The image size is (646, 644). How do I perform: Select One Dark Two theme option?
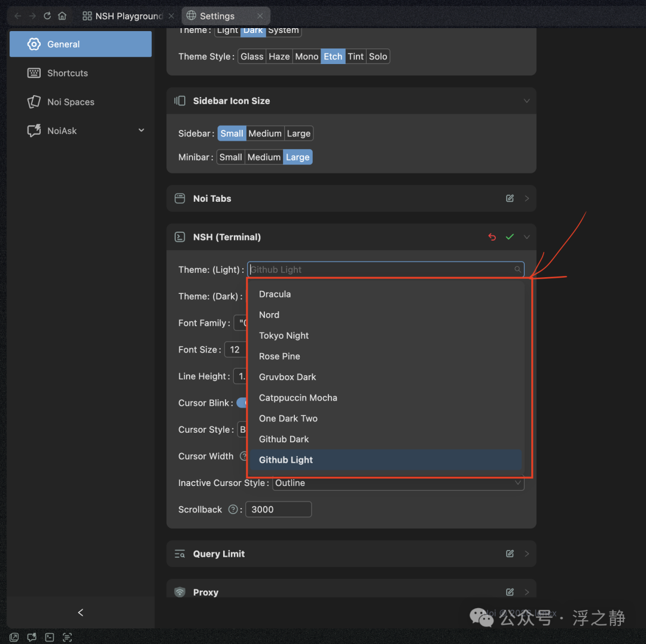(386, 418)
